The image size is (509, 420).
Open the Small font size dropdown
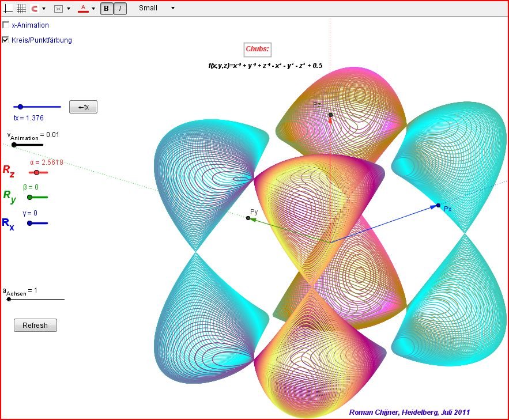coord(157,9)
